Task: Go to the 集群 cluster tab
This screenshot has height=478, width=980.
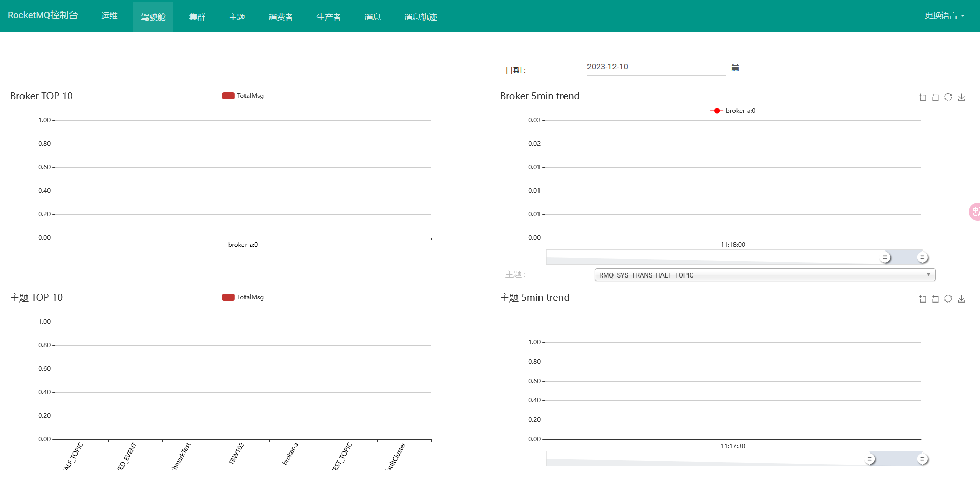Action: pyautogui.click(x=197, y=16)
